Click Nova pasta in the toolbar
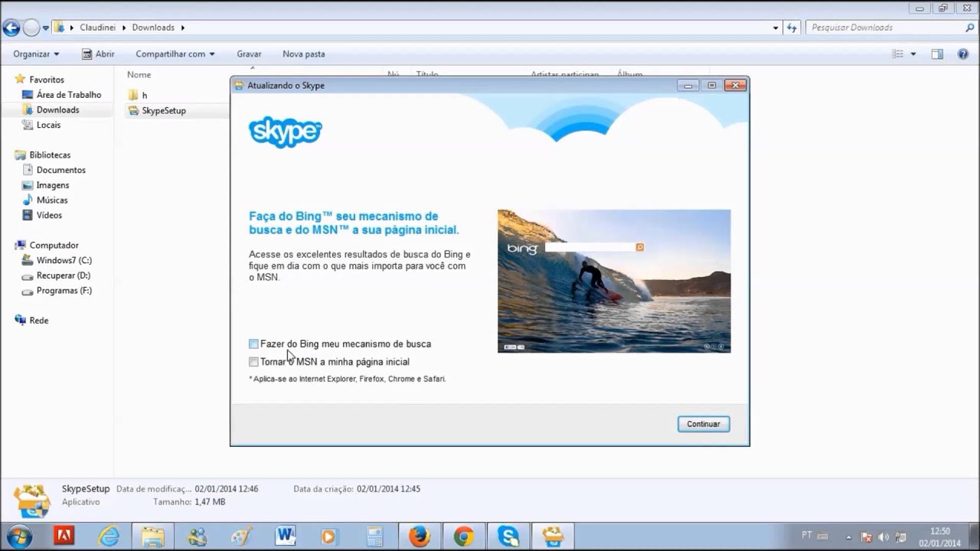The height and width of the screenshot is (551, 980). coord(304,54)
